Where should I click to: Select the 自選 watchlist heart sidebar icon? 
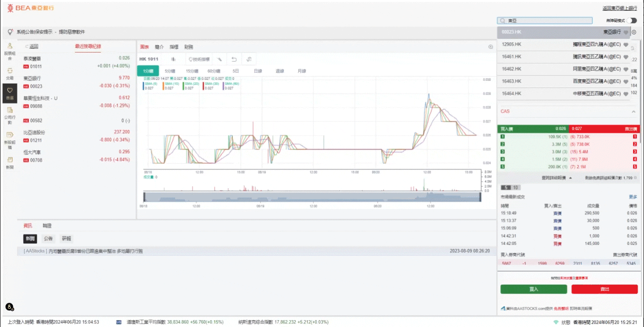pyautogui.click(x=10, y=93)
